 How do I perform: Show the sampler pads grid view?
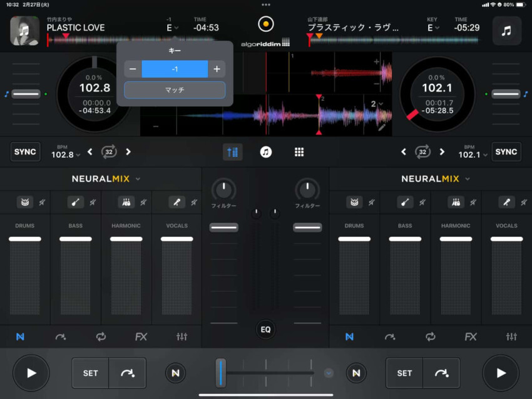pos(299,152)
